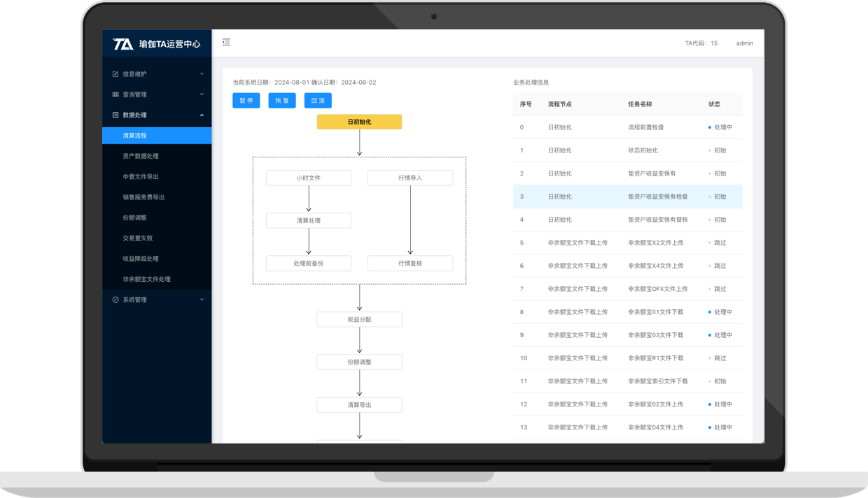
Task: Click the TA logo in the sidebar header
Action: [123, 44]
